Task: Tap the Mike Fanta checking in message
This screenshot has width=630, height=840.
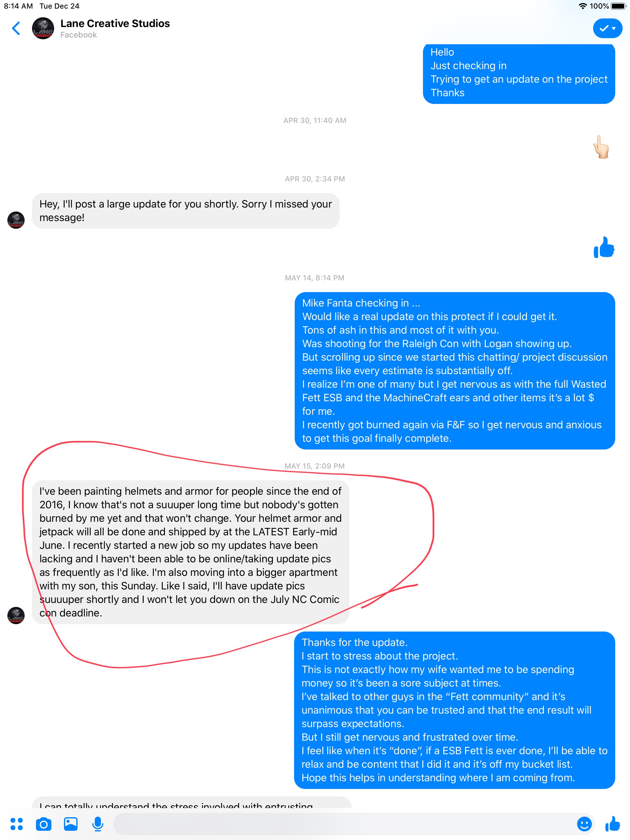Action: [x=455, y=370]
